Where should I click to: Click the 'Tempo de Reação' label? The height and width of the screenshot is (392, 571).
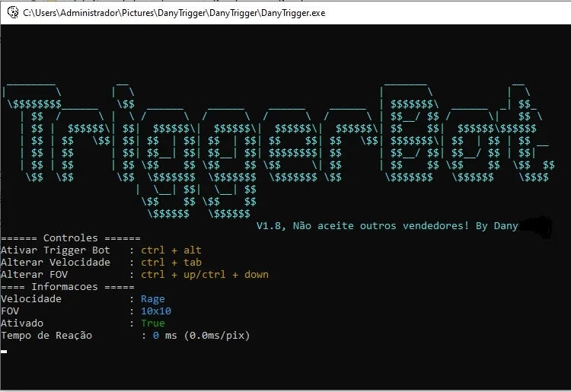pyautogui.click(x=46, y=336)
